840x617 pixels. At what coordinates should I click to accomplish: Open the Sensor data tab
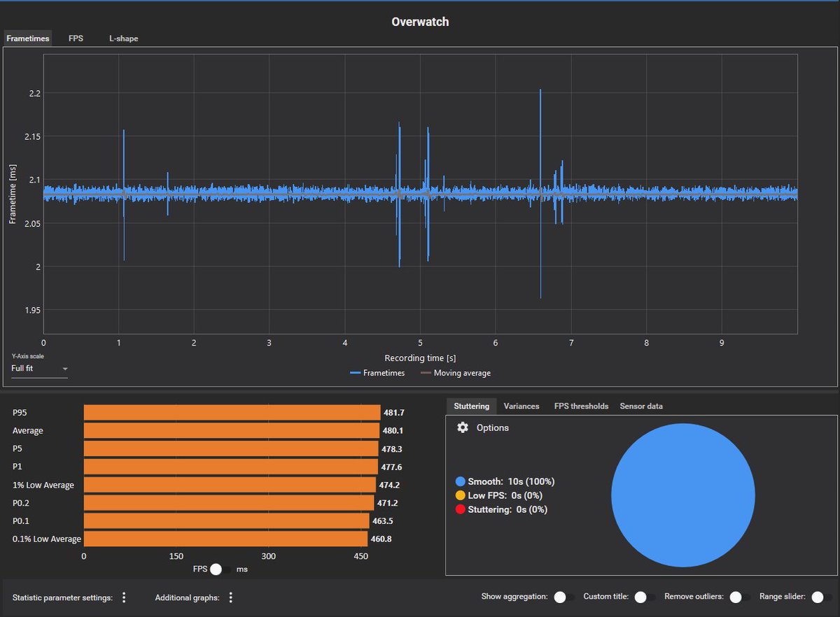coord(641,406)
